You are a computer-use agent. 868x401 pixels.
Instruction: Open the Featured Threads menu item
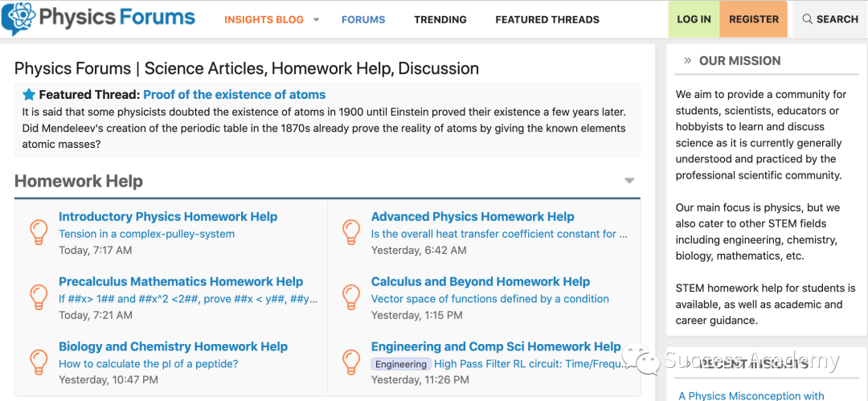coord(547,19)
